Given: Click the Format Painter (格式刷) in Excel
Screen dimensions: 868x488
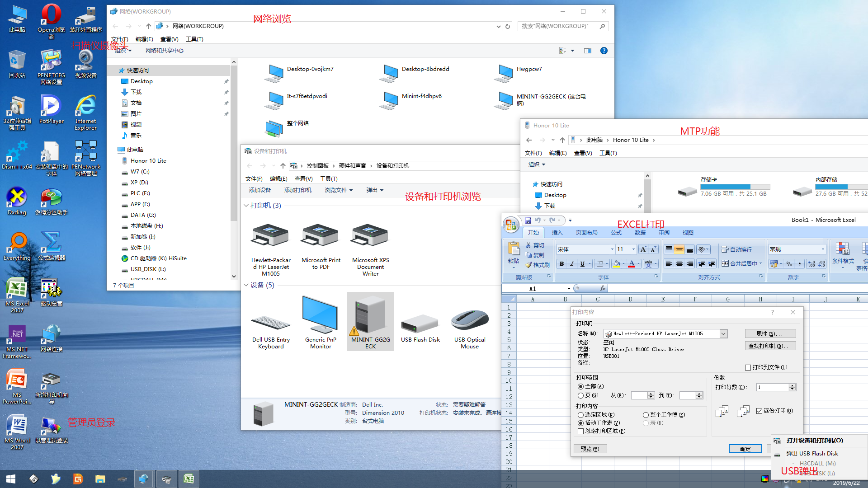Looking at the screenshot, I should pos(538,265).
